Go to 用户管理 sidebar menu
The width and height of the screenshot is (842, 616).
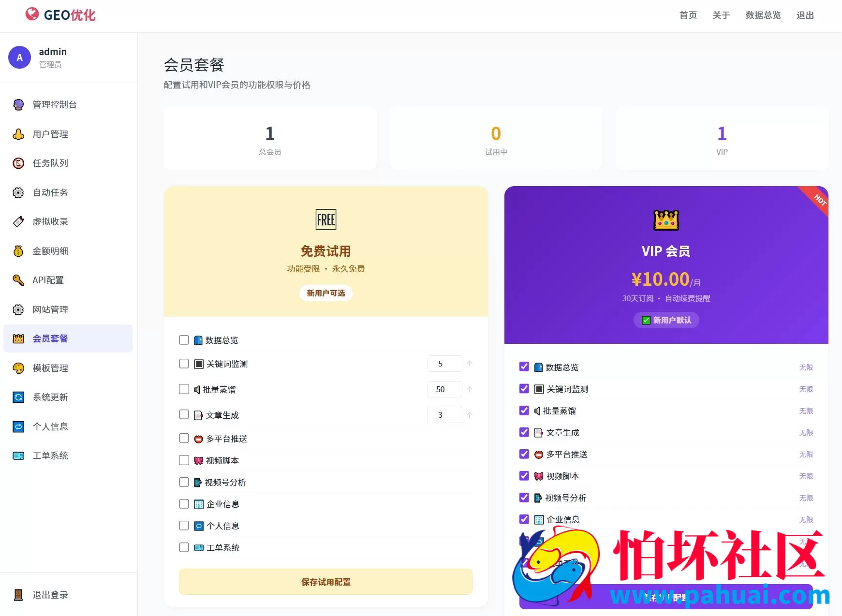click(x=68, y=134)
